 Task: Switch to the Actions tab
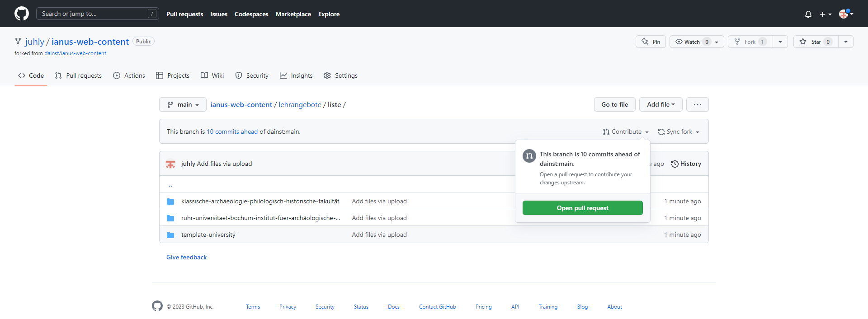[x=129, y=75]
